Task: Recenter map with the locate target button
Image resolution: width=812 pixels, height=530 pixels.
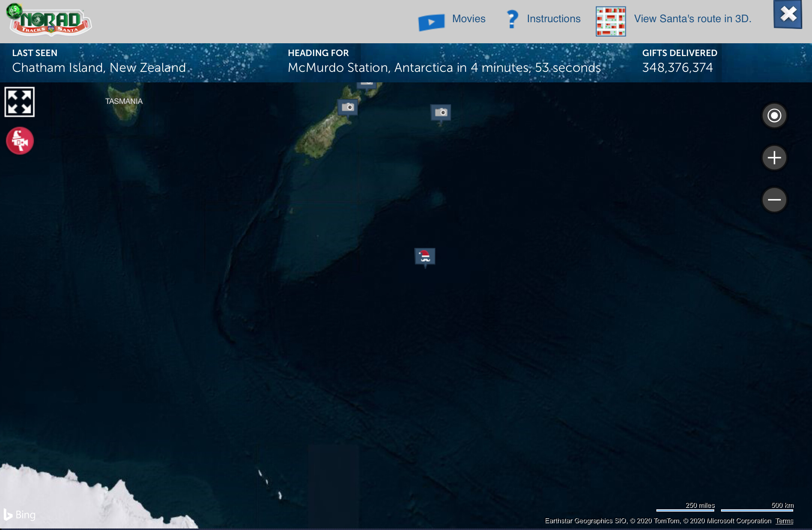Action: coord(774,115)
